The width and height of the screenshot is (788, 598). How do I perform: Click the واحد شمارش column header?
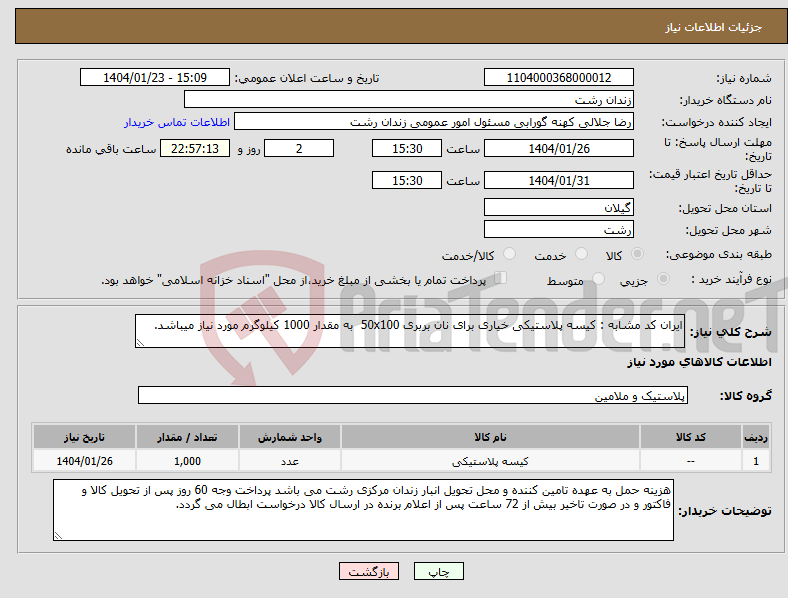(x=290, y=437)
